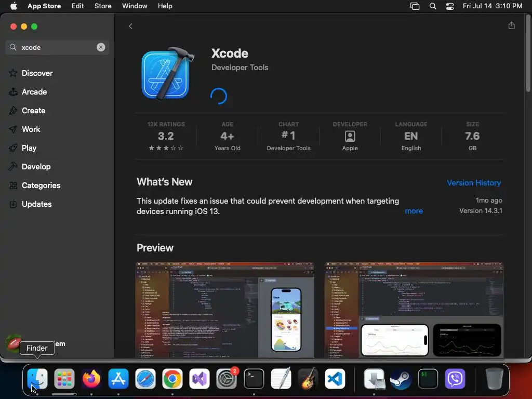532x399 pixels.
Task: Click the #1 Developer Tools chart rank
Action: [x=288, y=136]
